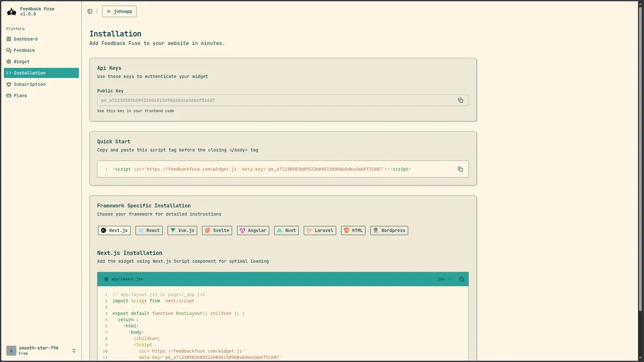This screenshot has height=362, width=644.
Task: Choose the Angular framework option
Action: pyautogui.click(x=253, y=231)
